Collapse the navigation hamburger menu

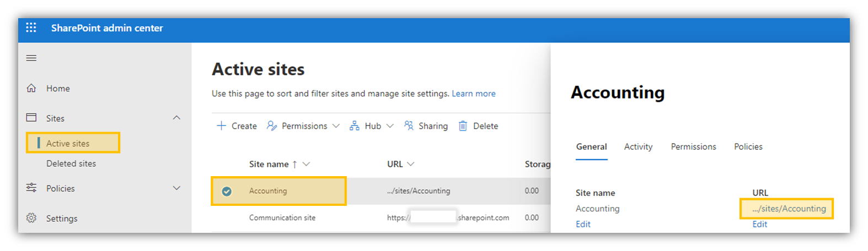31,58
